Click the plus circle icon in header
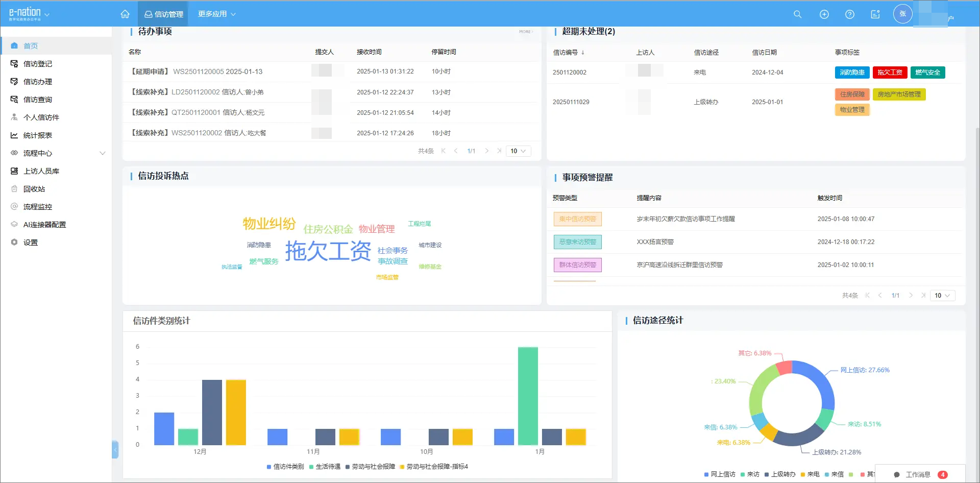 pos(824,14)
